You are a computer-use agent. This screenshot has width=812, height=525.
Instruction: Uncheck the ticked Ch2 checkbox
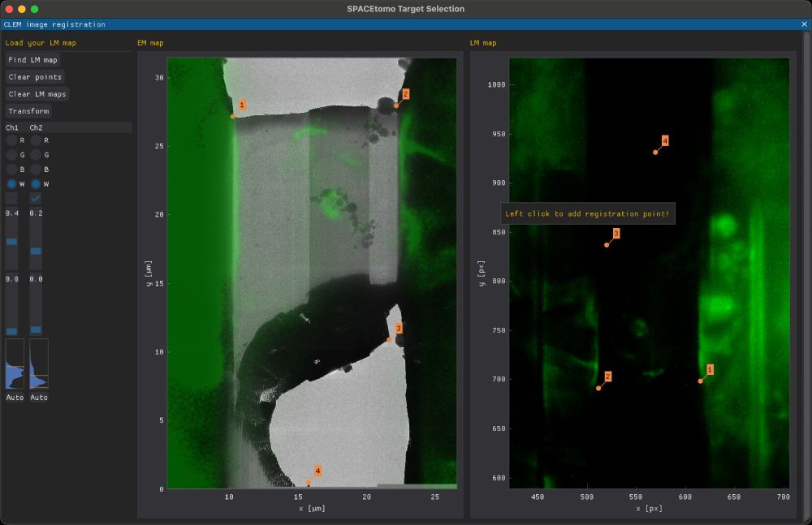coord(36,198)
